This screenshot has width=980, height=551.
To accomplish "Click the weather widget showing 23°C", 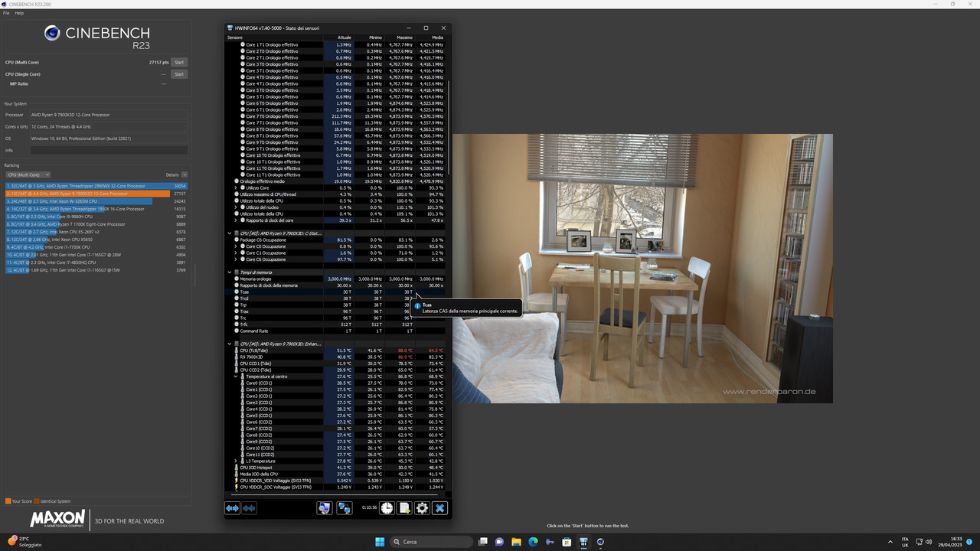I will (x=24, y=542).
